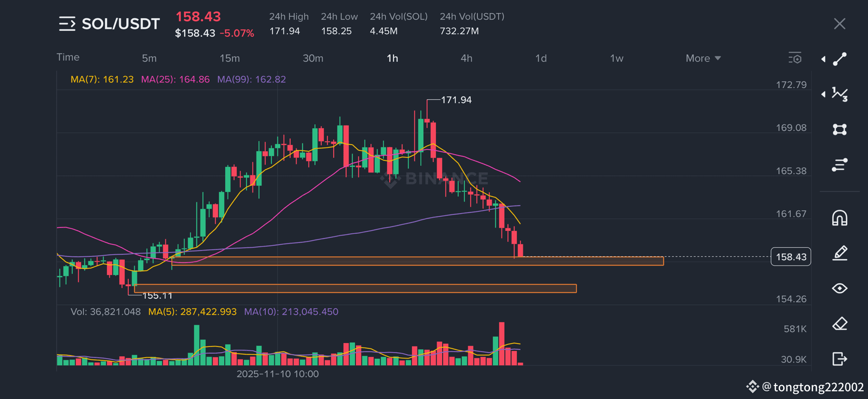This screenshot has height=399, width=868.
Task: Select the 1h timeframe tab
Action: click(x=393, y=58)
